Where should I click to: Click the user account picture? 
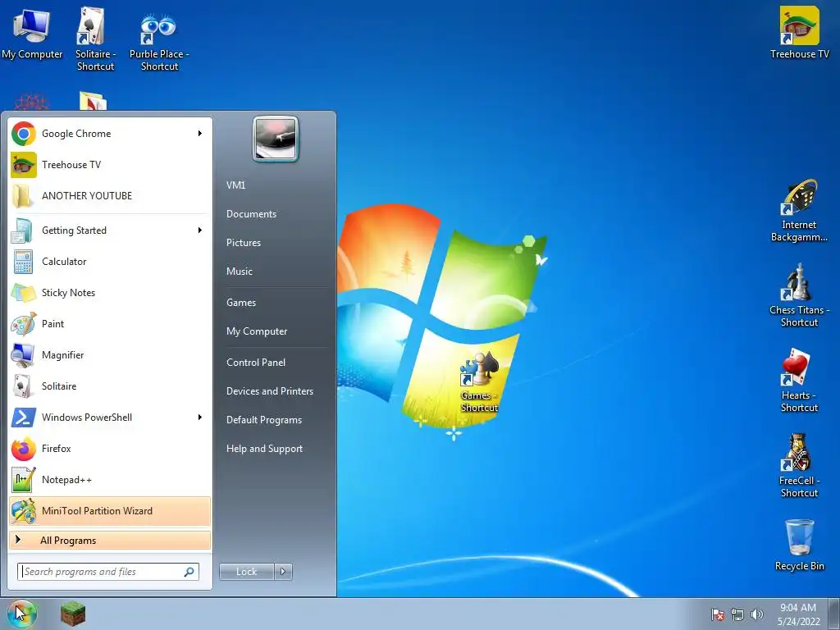coord(276,139)
